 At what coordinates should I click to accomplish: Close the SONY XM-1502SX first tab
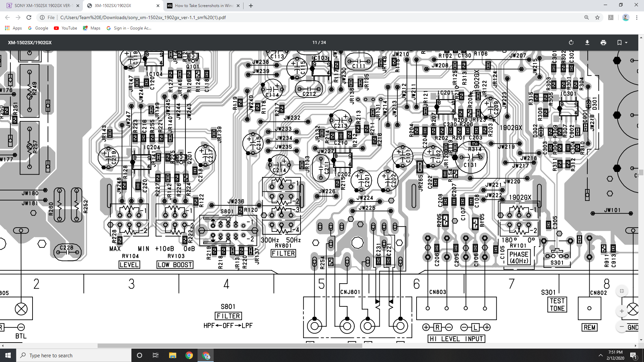[78, 6]
